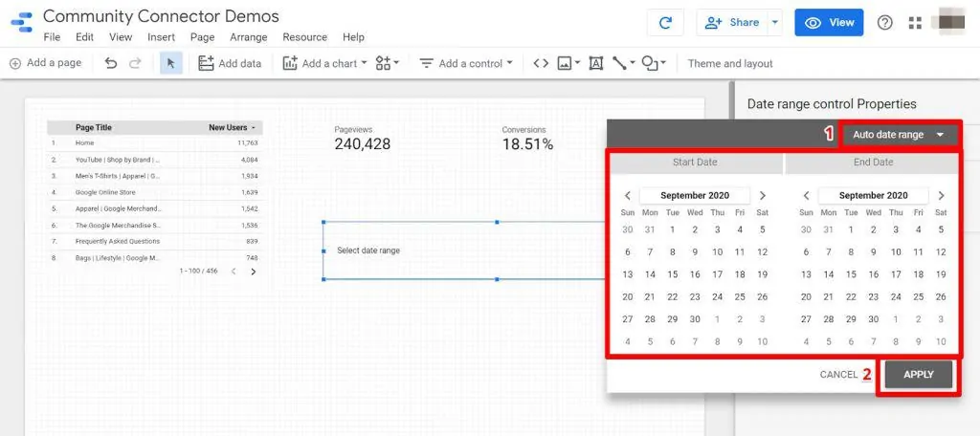The image size is (980, 436).
Task: Open the Image insert icon dropdown
Action: pyautogui.click(x=568, y=63)
